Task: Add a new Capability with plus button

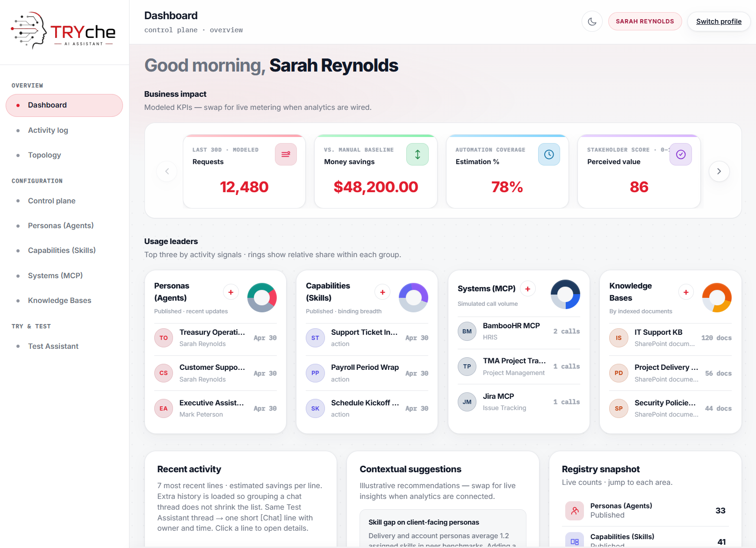Action: (x=382, y=292)
